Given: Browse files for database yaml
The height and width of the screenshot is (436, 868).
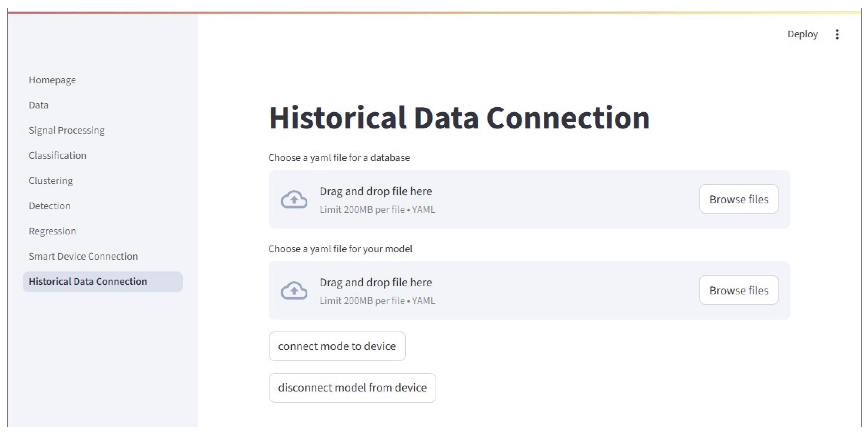Looking at the screenshot, I should (x=739, y=199).
